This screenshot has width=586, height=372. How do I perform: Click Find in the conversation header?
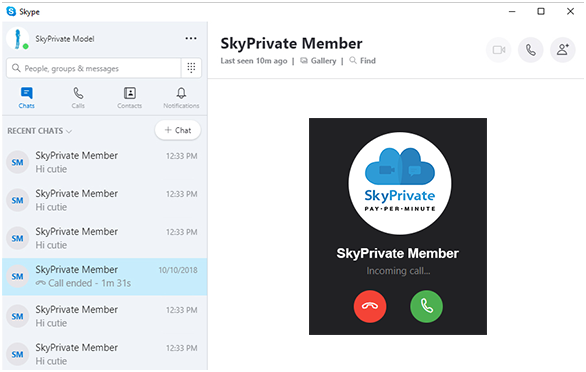coord(363,61)
